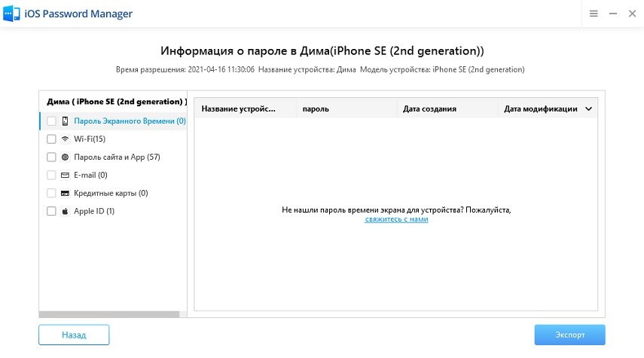Click the Не нашли пароль времени экрана message
Viewport: 644px width, 358px height.
click(396, 210)
